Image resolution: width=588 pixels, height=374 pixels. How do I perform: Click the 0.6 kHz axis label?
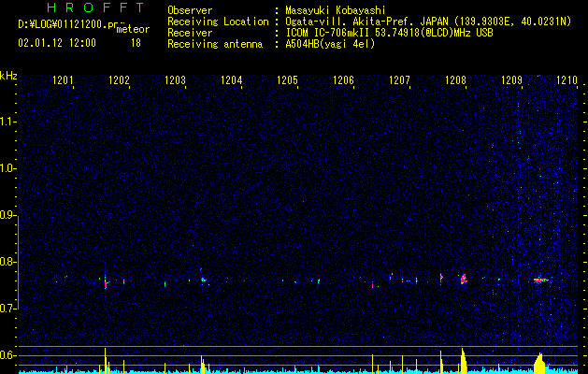pyautogui.click(x=7, y=355)
